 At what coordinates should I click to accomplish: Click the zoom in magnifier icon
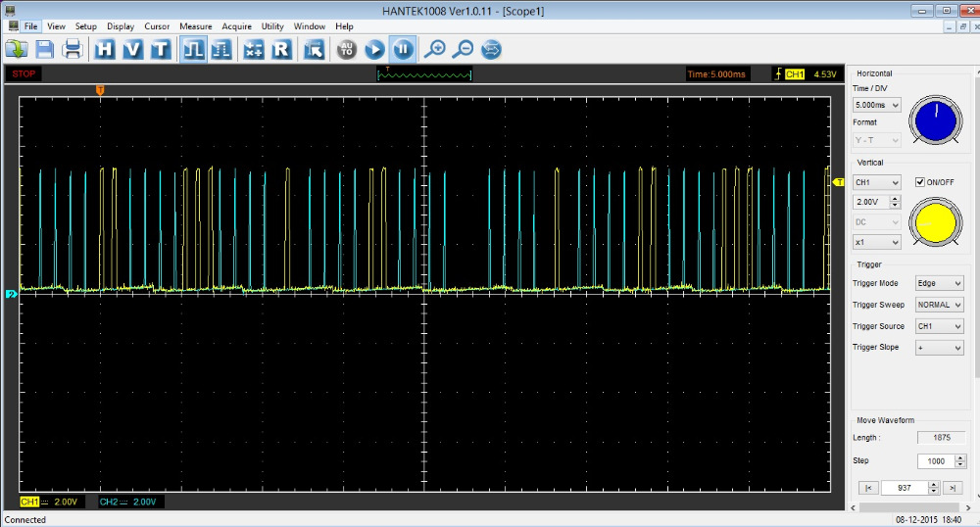click(434, 49)
